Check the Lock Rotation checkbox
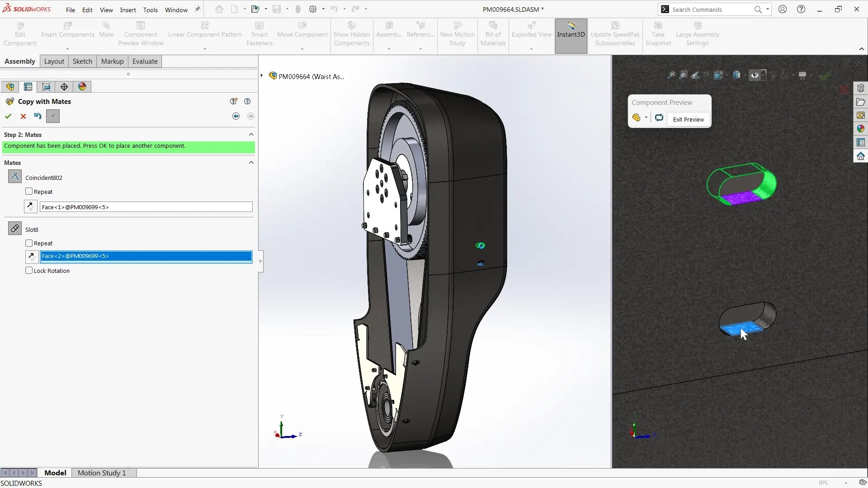Viewport: 868px width, 488px height. [28, 271]
